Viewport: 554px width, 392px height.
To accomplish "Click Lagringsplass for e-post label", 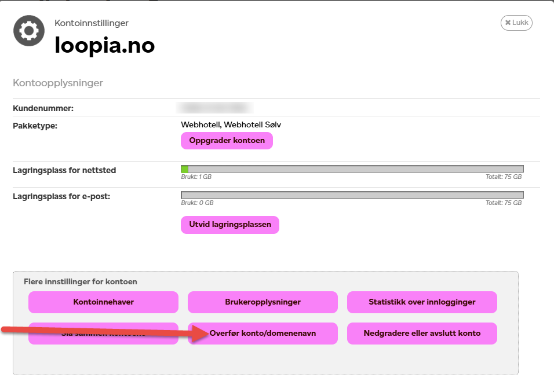I will pyautogui.click(x=61, y=196).
